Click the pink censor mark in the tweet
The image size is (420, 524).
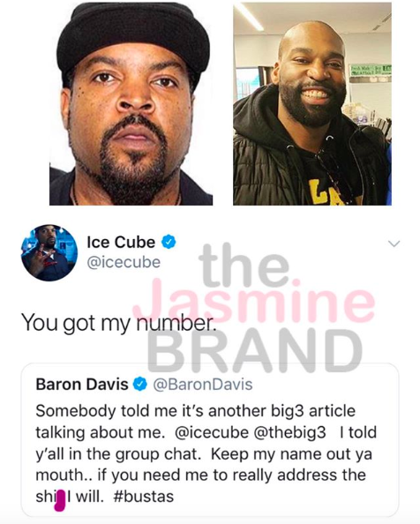pyautogui.click(x=60, y=499)
